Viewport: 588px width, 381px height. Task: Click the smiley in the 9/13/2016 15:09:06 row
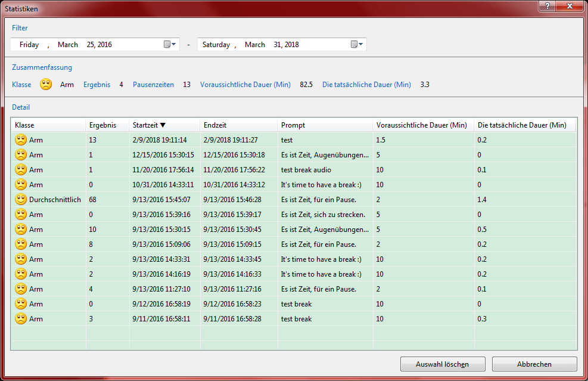tap(21, 244)
